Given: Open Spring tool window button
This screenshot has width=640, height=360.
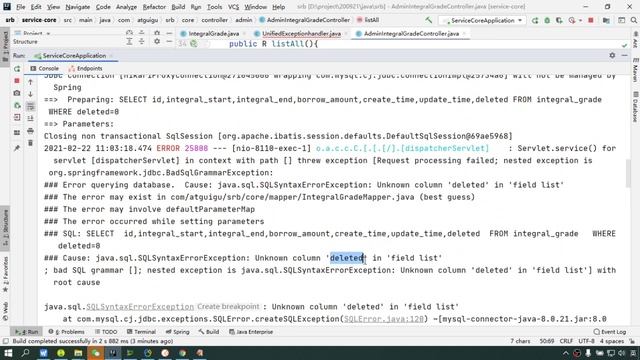Looking at the screenshot, I should coord(178,332).
